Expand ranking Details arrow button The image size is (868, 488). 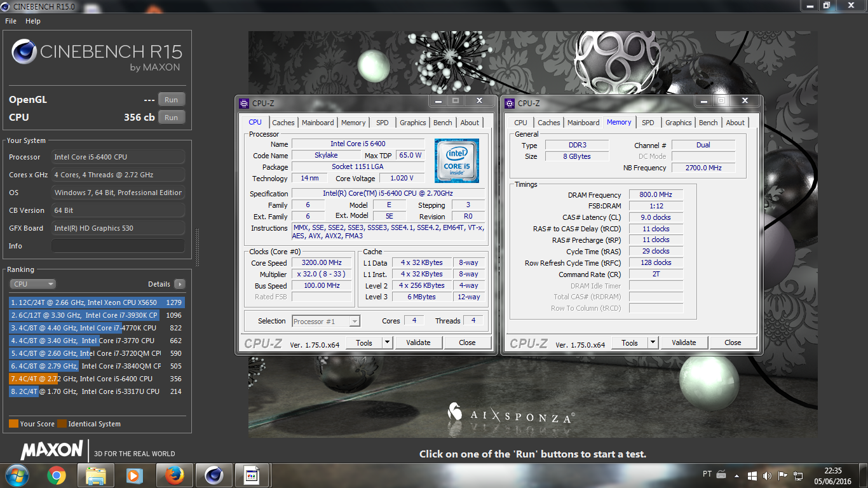pos(180,284)
